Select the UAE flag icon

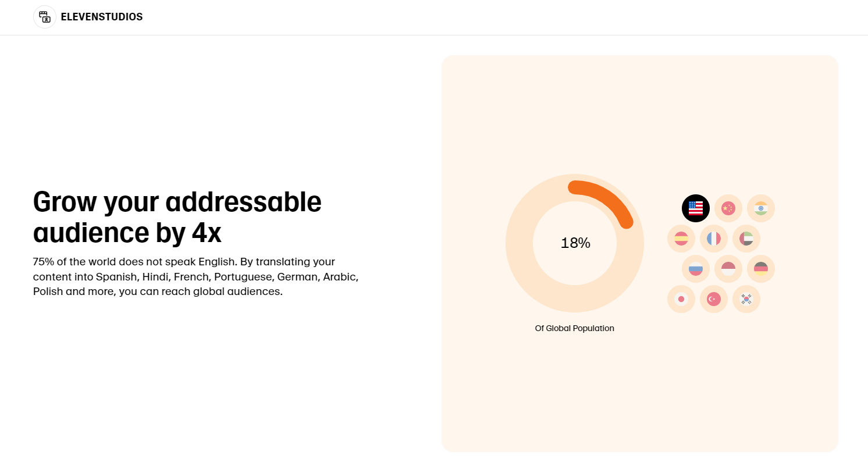coord(746,239)
